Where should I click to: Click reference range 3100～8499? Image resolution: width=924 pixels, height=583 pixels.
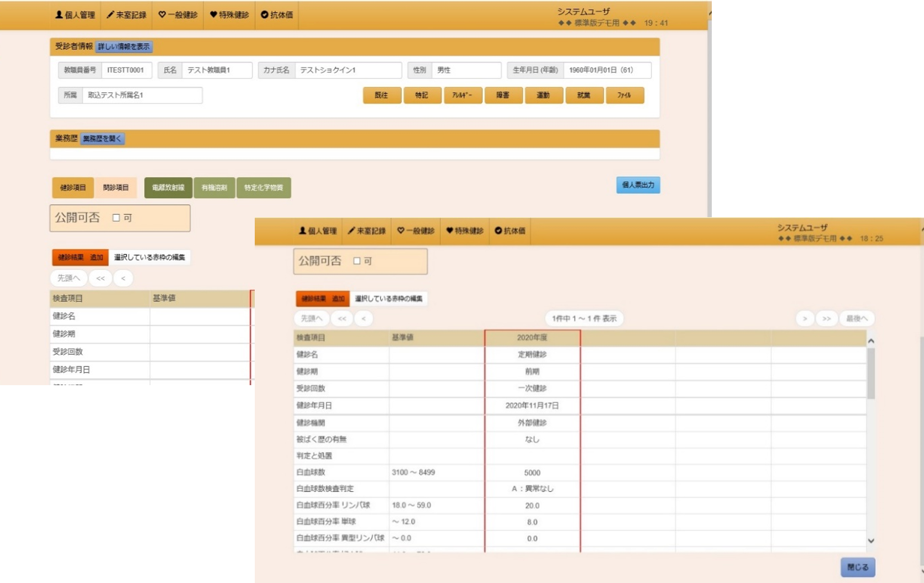pos(413,472)
